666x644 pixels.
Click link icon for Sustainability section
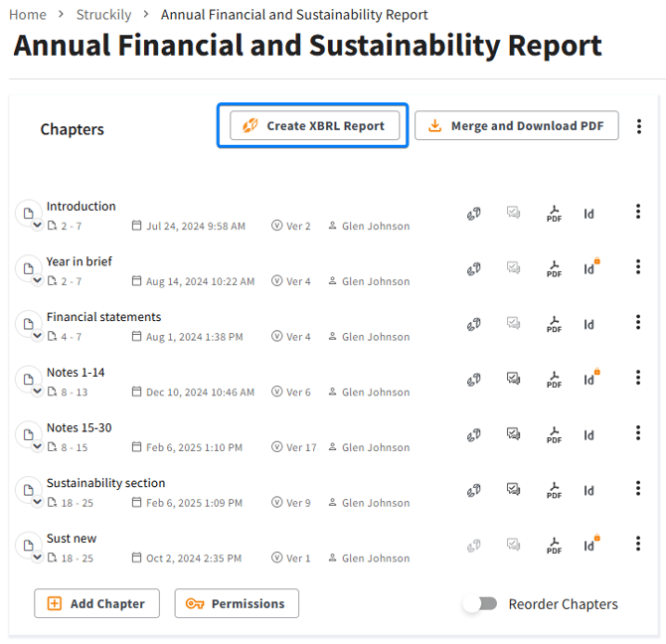pos(474,490)
